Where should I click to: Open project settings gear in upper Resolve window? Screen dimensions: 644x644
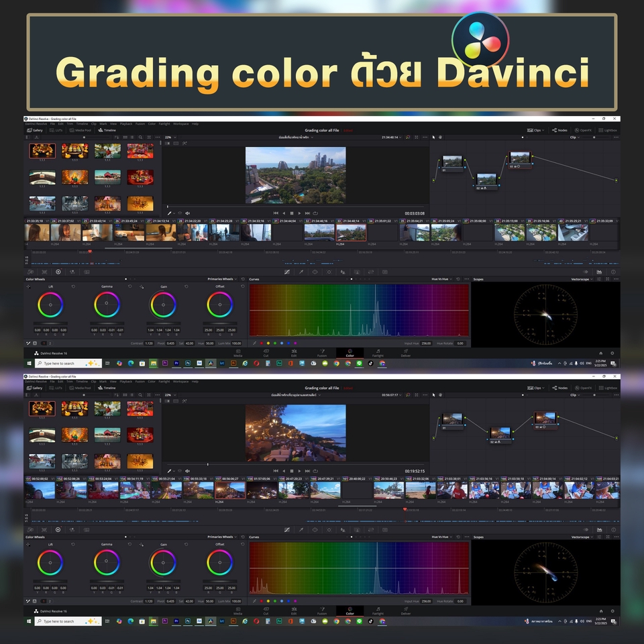coord(612,354)
